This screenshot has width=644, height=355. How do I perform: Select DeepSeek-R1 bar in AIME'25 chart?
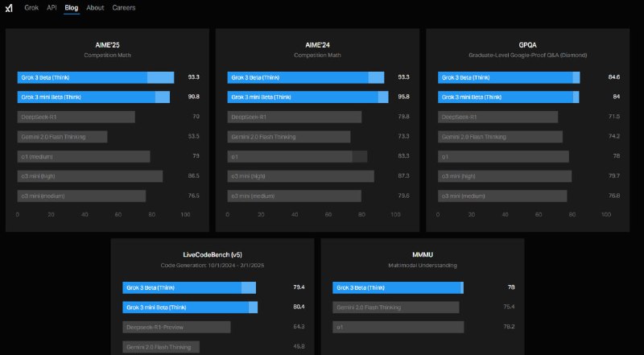click(x=76, y=117)
